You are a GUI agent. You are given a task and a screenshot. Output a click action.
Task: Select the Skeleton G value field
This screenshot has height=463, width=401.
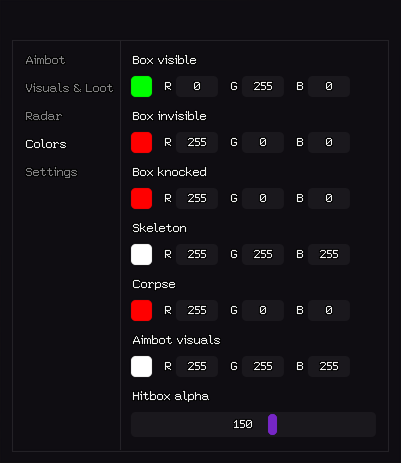(x=263, y=255)
